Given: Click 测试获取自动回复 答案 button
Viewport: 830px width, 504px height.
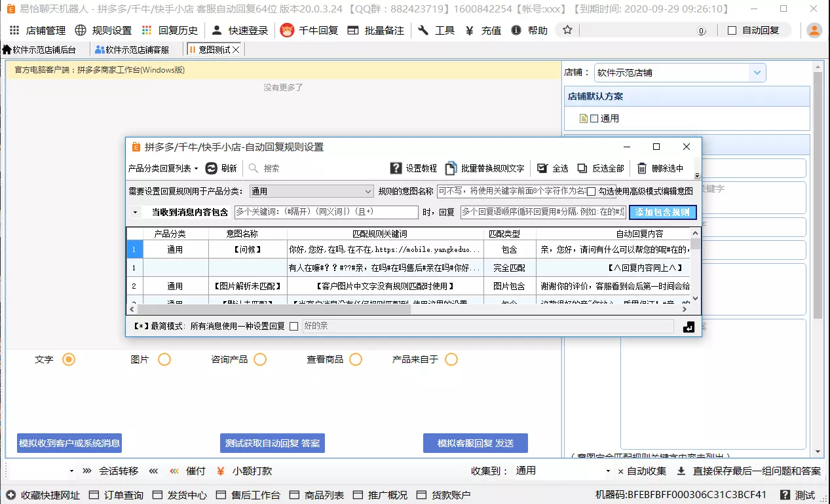Looking at the screenshot, I should 273,443.
